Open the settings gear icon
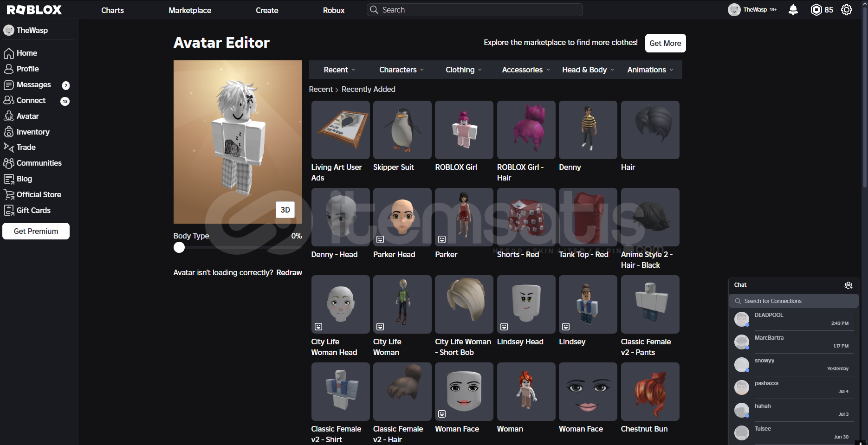Image resolution: width=868 pixels, height=445 pixels. (847, 10)
